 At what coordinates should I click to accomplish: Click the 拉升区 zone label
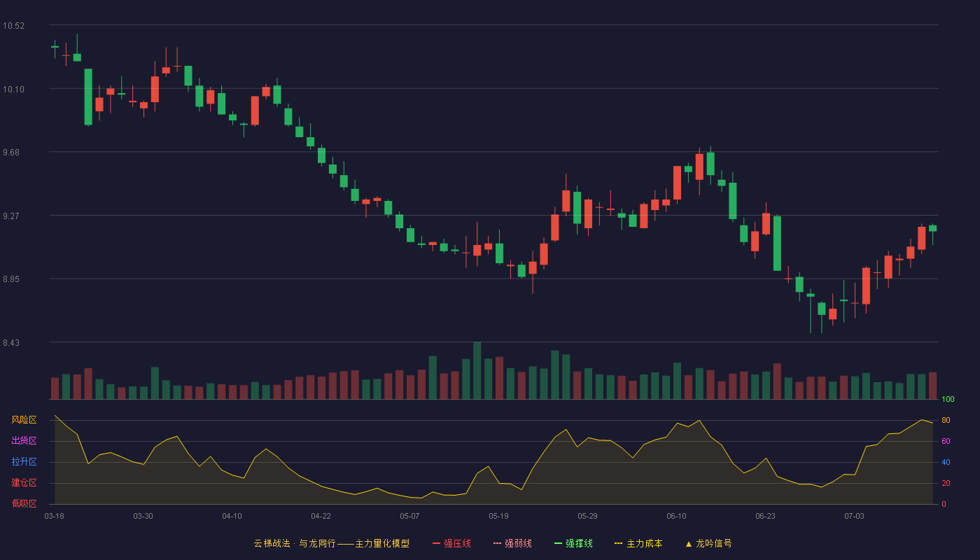click(x=24, y=462)
